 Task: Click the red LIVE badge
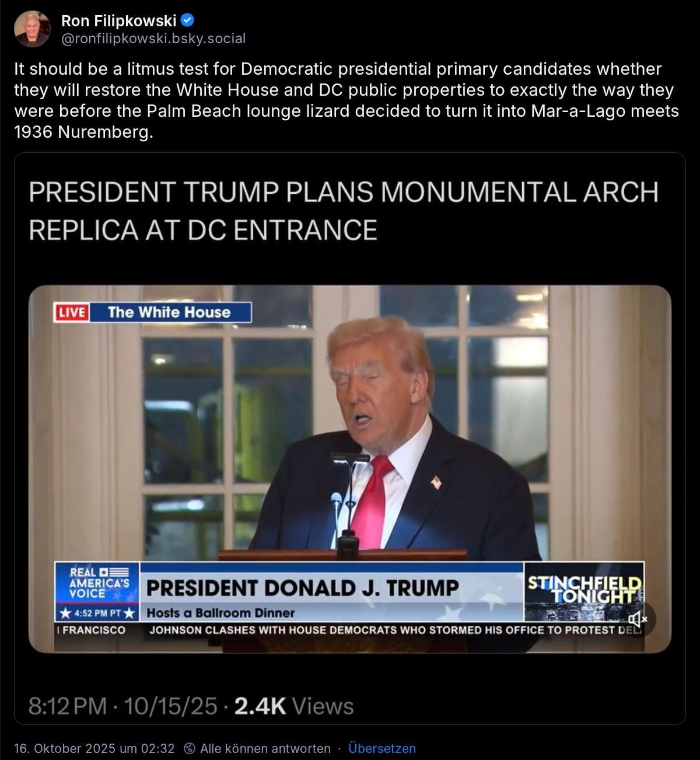tap(72, 312)
